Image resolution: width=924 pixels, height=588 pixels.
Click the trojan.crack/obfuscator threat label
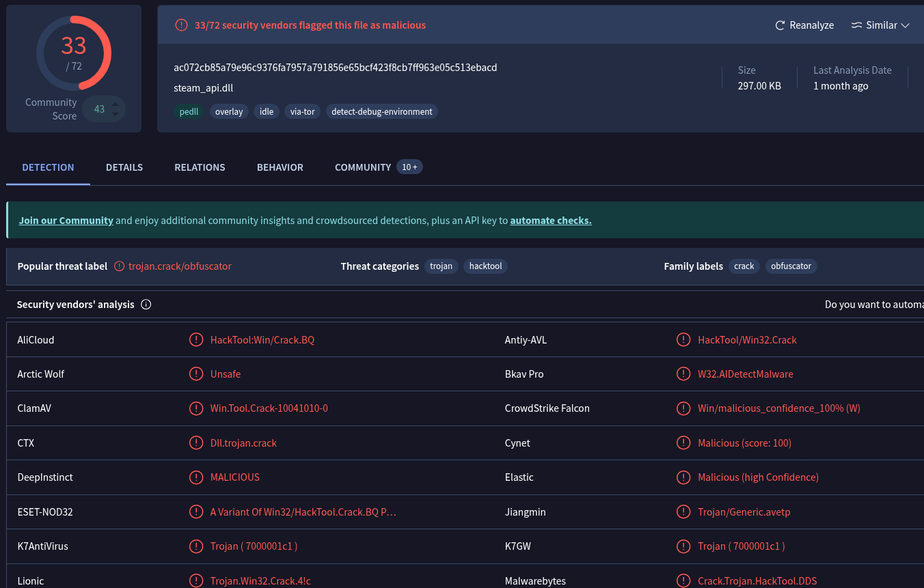pyautogui.click(x=180, y=266)
